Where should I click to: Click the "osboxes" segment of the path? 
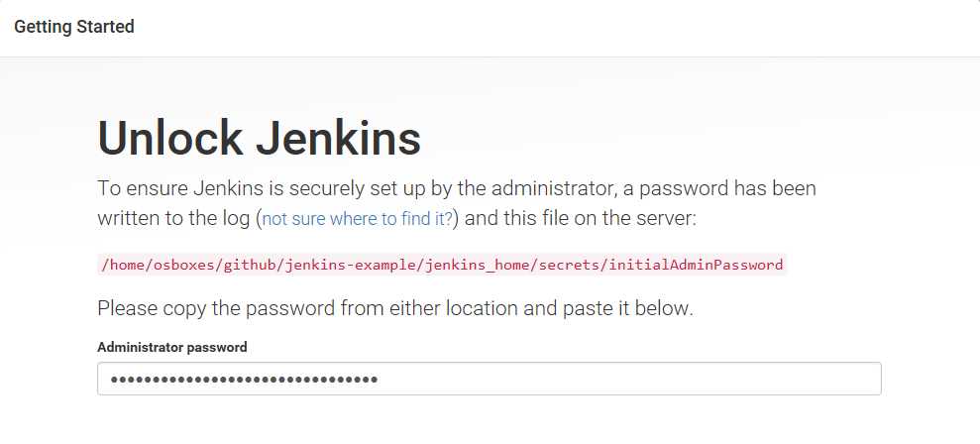[x=184, y=265]
